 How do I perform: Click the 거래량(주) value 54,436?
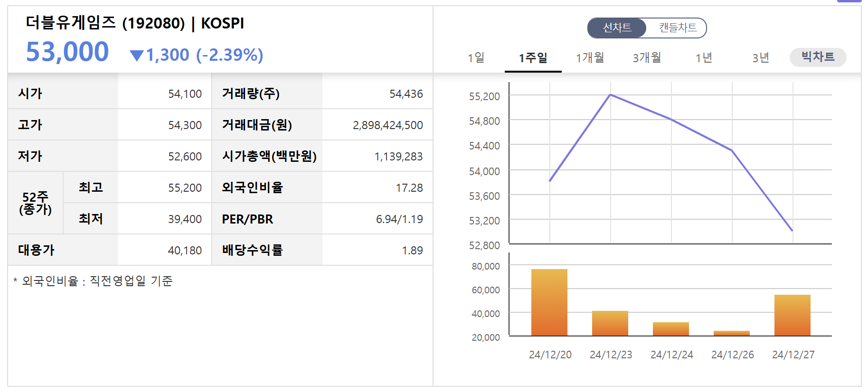pyautogui.click(x=406, y=94)
